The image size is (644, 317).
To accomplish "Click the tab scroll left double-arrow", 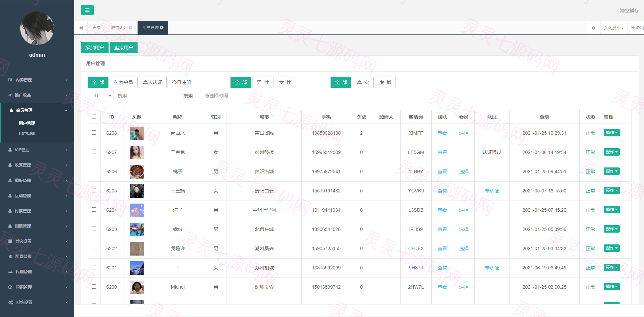I will tap(81, 28).
